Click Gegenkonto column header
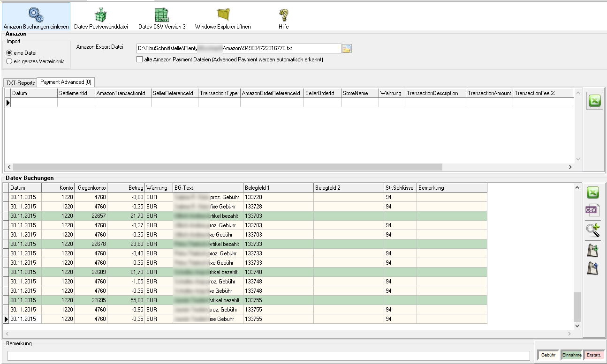This screenshot has height=364, width=607. coord(91,188)
